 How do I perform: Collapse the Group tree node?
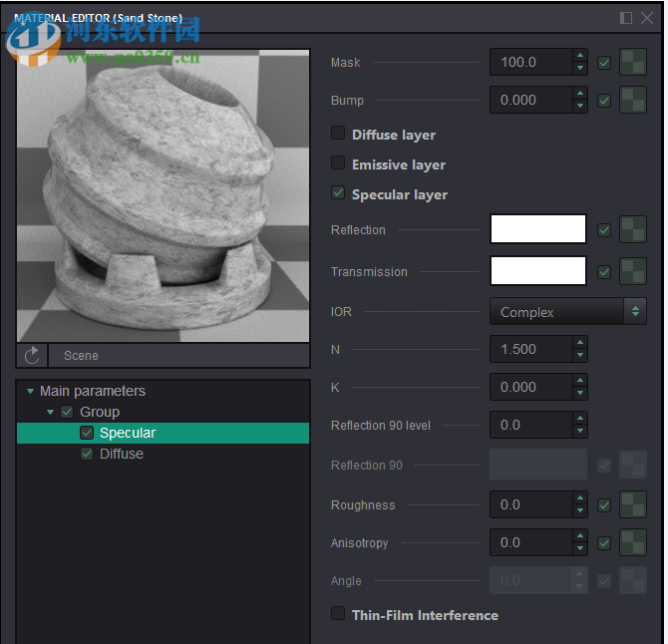click(x=50, y=412)
